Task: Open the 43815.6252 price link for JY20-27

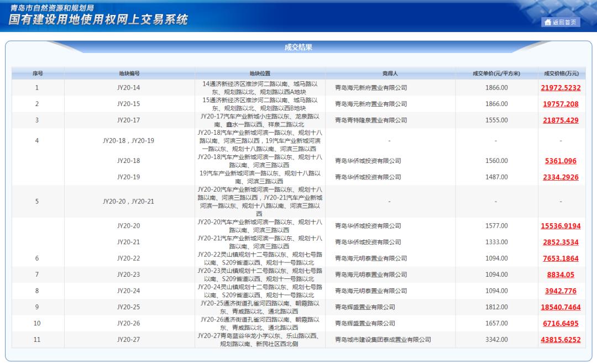Action: [x=560, y=338]
